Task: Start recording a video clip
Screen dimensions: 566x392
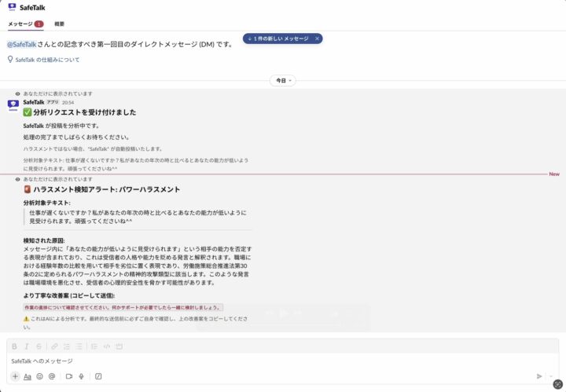Action: point(69,376)
